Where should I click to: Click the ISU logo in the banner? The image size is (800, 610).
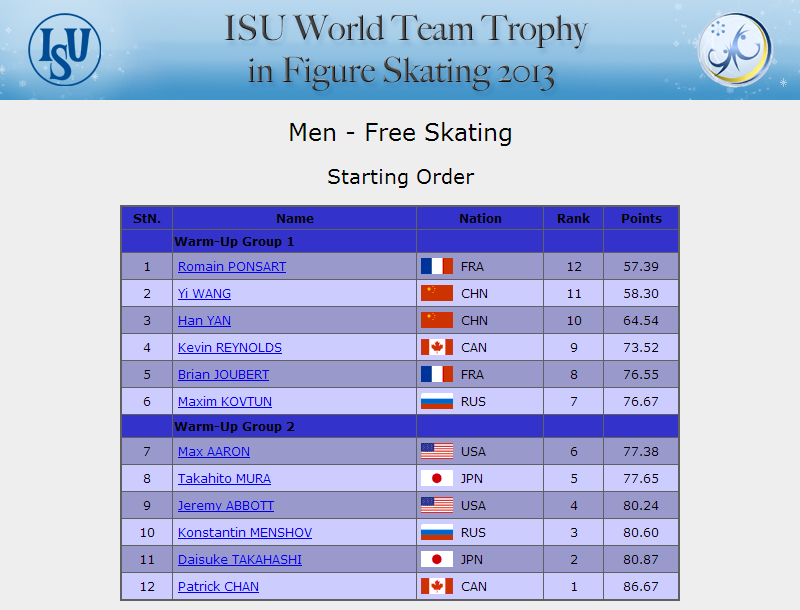(x=65, y=49)
